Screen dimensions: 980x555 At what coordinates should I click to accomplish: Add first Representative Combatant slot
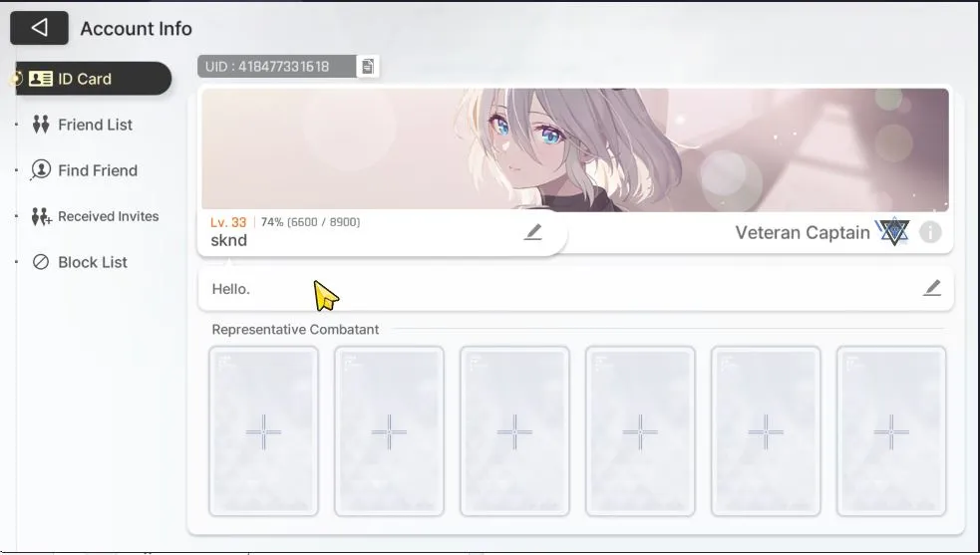coord(263,431)
